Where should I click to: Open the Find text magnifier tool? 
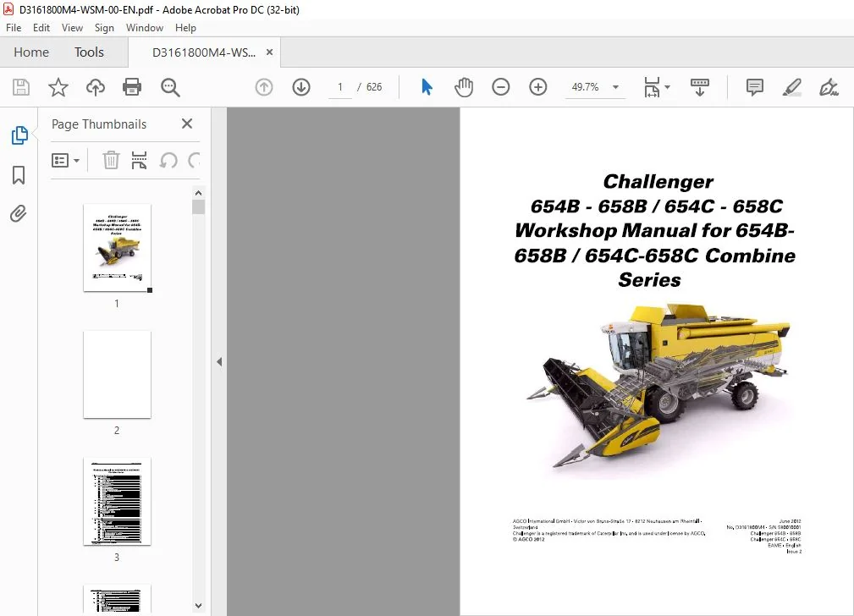click(x=170, y=87)
